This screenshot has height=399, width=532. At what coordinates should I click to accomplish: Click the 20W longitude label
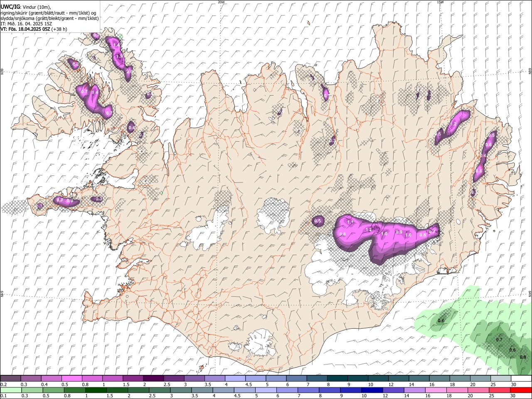pyautogui.click(x=221, y=2)
